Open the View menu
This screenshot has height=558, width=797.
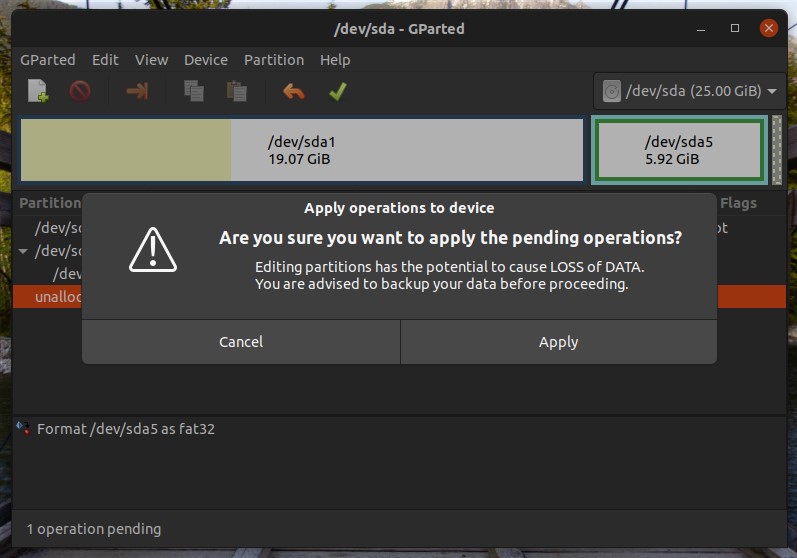coord(151,60)
